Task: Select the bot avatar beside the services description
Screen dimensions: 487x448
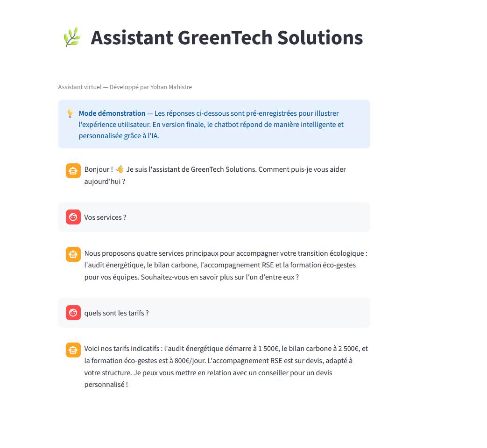Action: point(73,254)
